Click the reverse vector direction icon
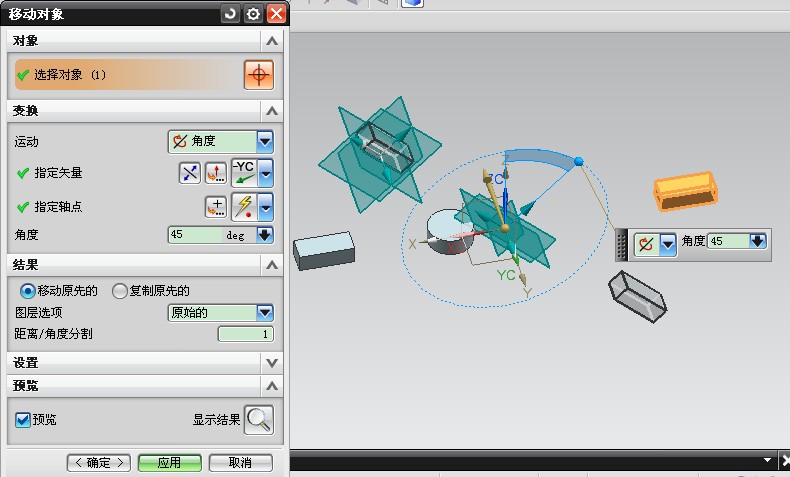790x477 pixels. (x=190, y=173)
